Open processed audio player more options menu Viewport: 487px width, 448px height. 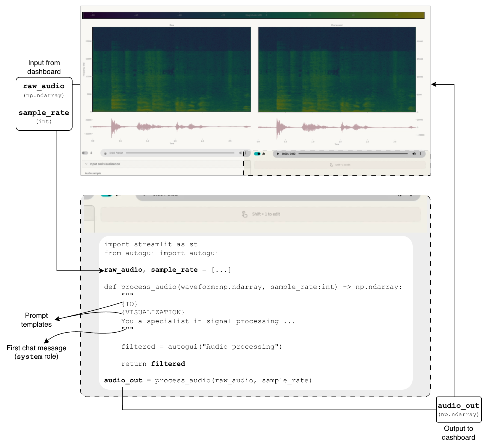click(420, 154)
